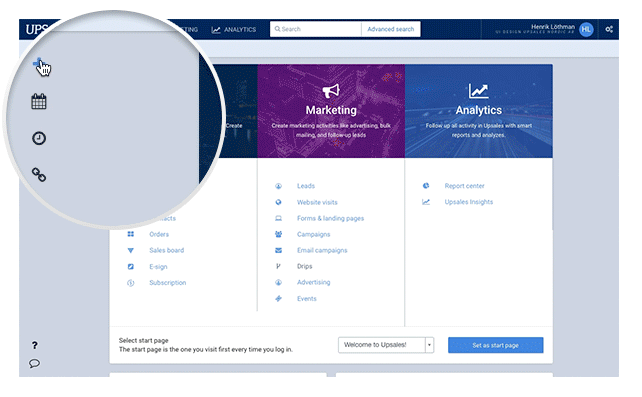
Task: Open the Orders link
Action: [x=159, y=234]
